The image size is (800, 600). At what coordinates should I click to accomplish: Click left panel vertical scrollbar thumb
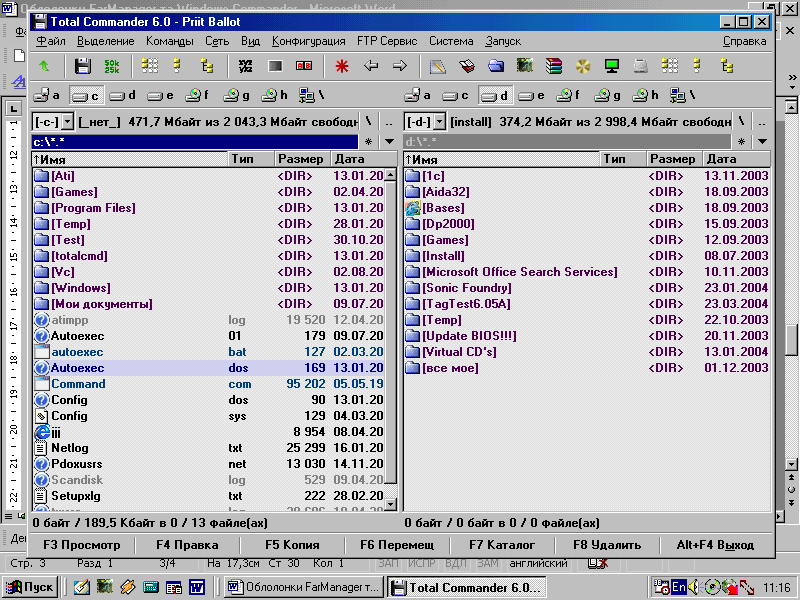390,332
